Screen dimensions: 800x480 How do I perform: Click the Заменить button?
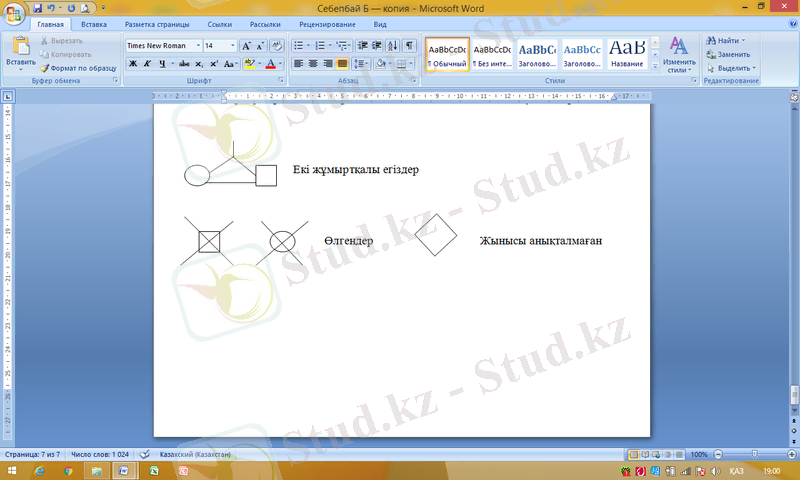(732, 54)
